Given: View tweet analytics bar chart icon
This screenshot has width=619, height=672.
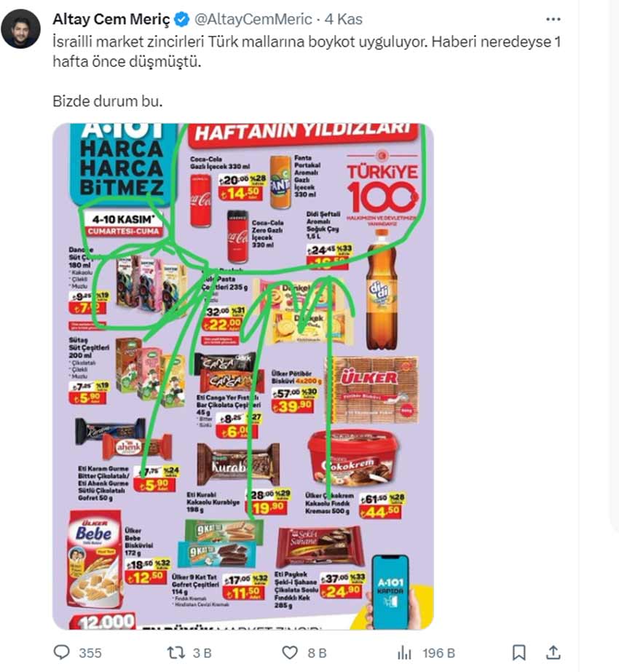Looking at the screenshot, I should pyautogui.click(x=404, y=653).
